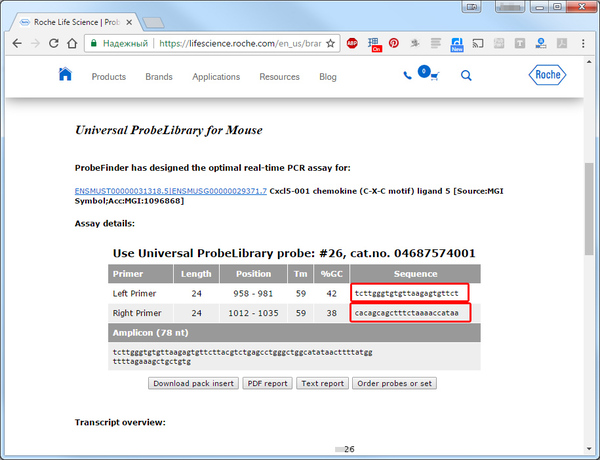Image resolution: width=600 pixels, height=460 pixels.
Task: Click Order probes or set button
Action: [x=394, y=383]
